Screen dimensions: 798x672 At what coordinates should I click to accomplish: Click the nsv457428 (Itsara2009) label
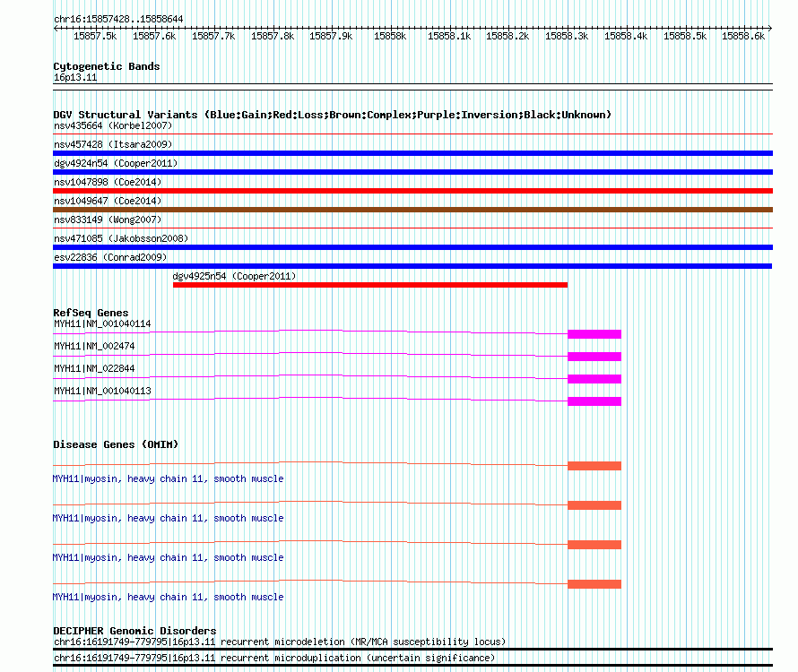pos(113,144)
